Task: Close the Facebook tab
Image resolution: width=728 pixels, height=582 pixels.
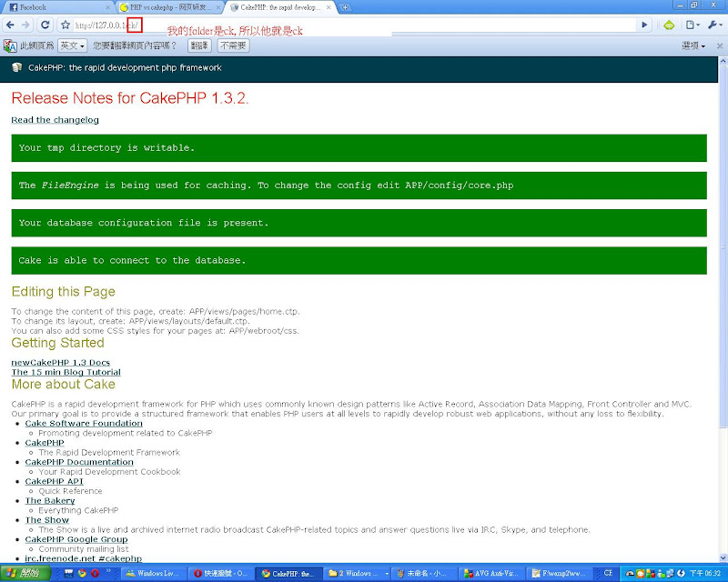Action: pos(107,7)
